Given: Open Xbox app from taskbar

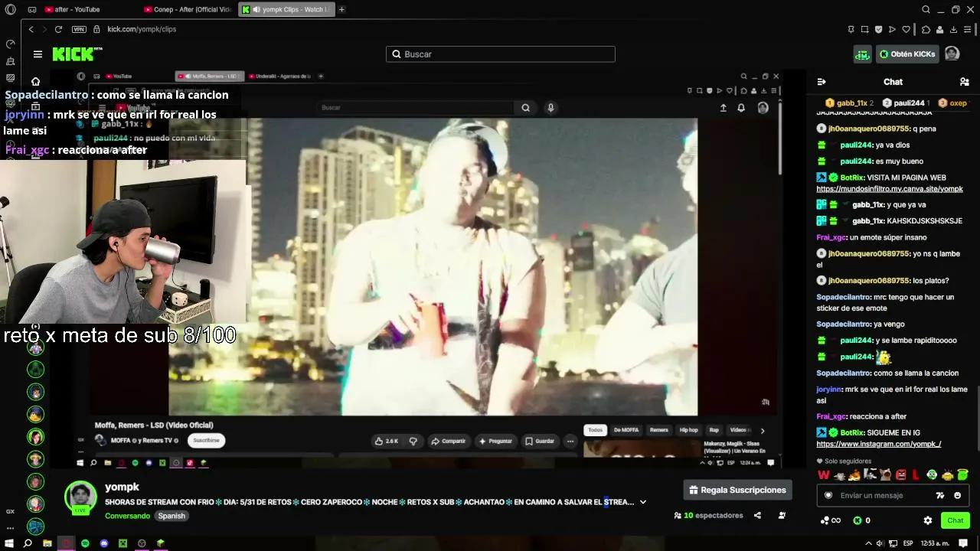Looking at the screenshot, I should [122, 543].
